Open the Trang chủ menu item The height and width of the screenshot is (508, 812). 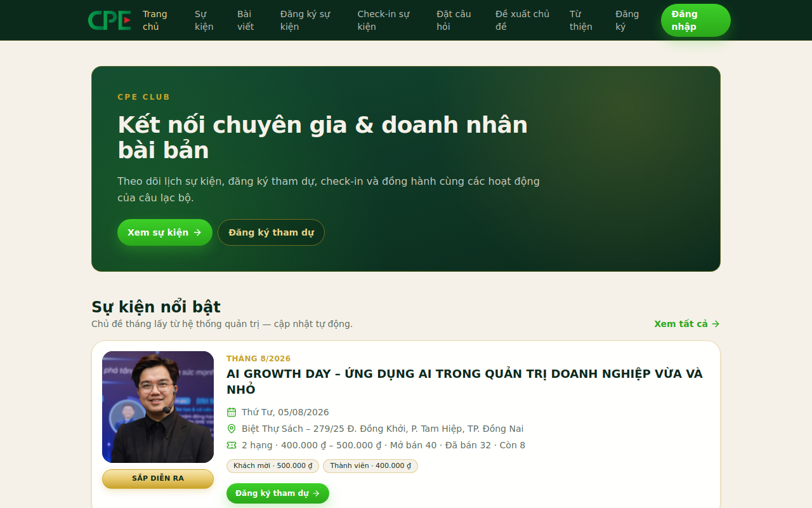click(155, 20)
